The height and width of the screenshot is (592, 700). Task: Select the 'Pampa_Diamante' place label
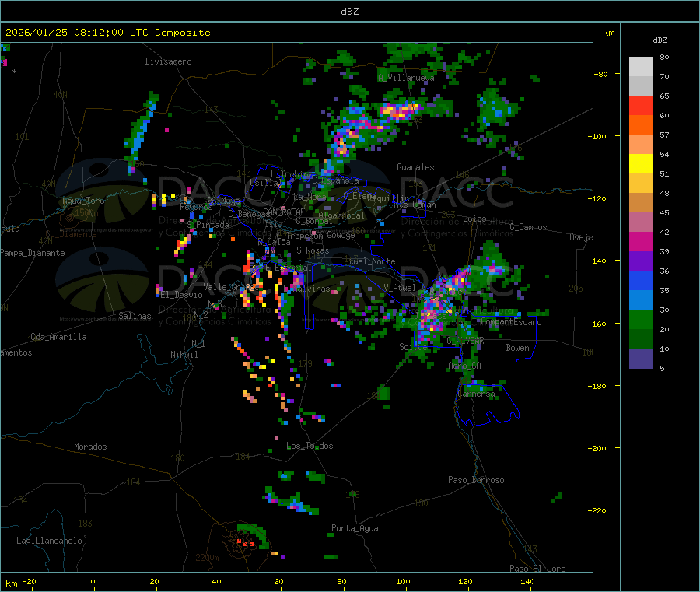pos(32,253)
